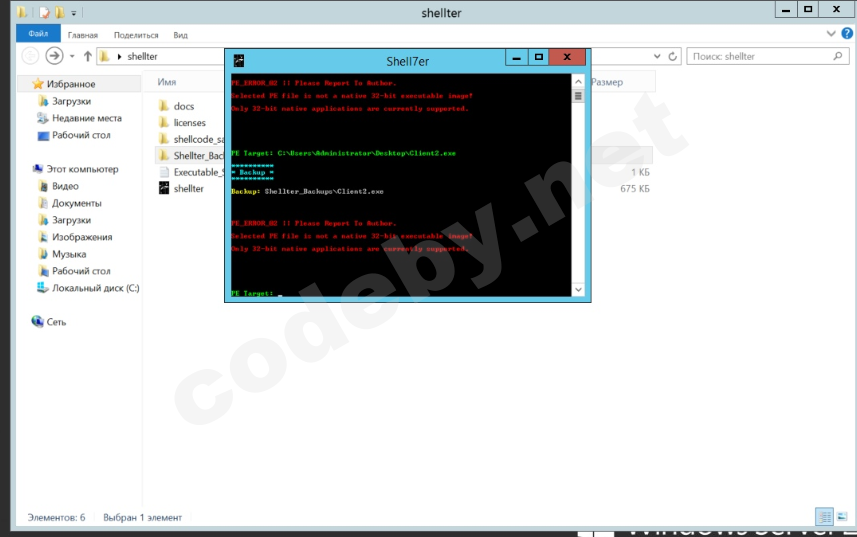Refresh the shellter folder view
Viewport: 857px width, 537px height.
coord(673,56)
